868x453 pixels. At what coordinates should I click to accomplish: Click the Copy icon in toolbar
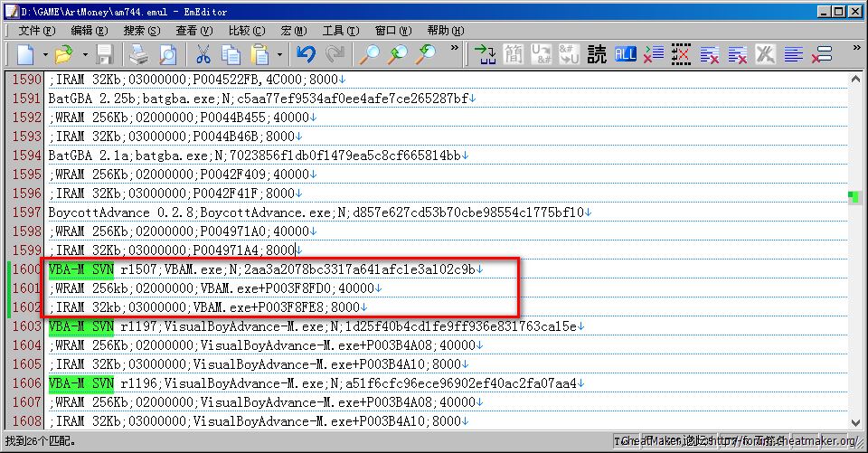pyautogui.click(x=232, y=55)
